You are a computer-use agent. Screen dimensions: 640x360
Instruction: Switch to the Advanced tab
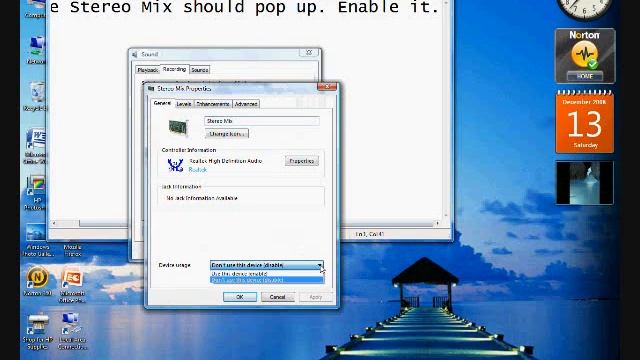pyautogui.click(x=246, y=104)
